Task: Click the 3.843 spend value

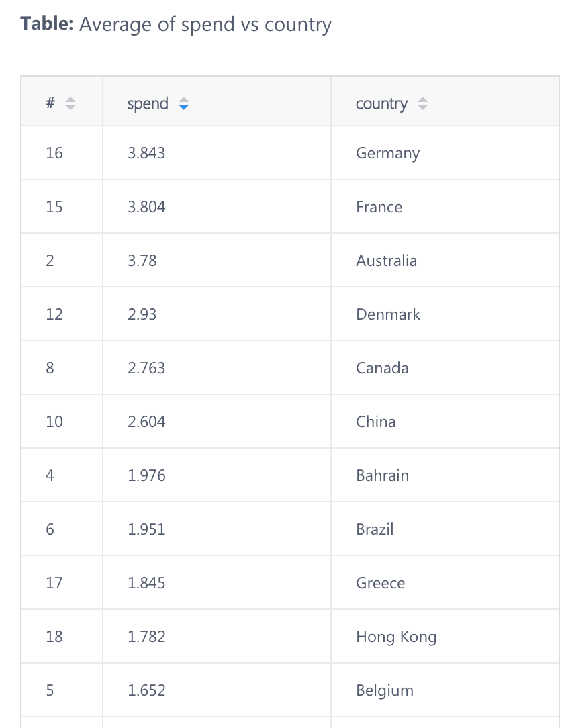Action: [x=146, y=153]
